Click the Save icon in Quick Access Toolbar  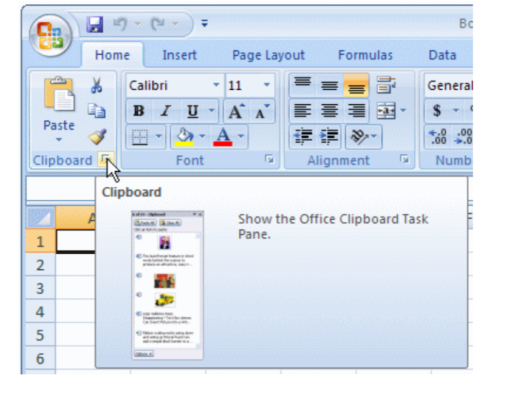[x=95, y=25]
